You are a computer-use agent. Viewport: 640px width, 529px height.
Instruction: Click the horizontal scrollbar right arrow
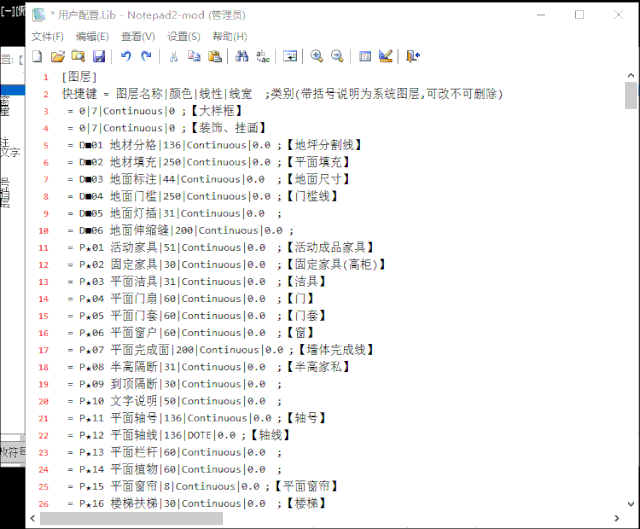pyautogui.click(x=617, y=518)
